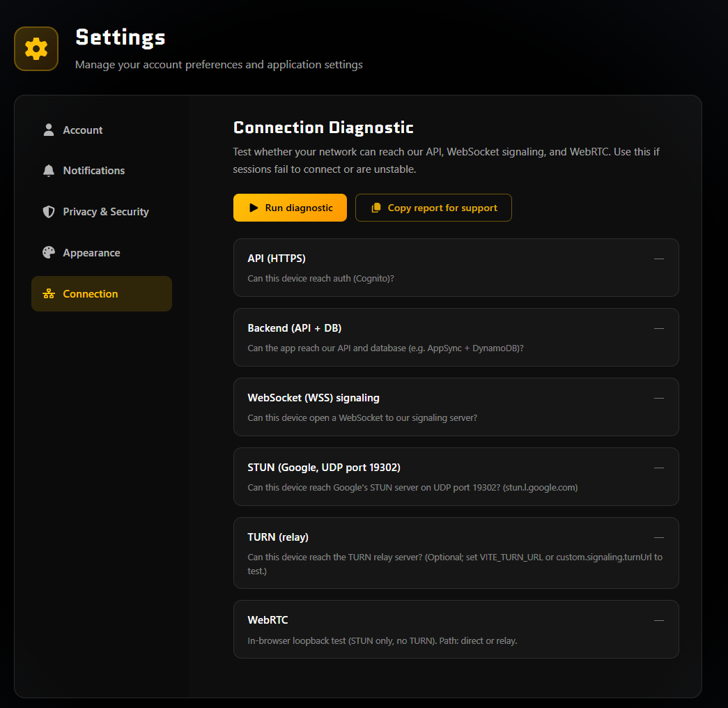Go to Privacy & Security settings
The height and width of the screenshot is (708, 728).
[x=106, y=212]
